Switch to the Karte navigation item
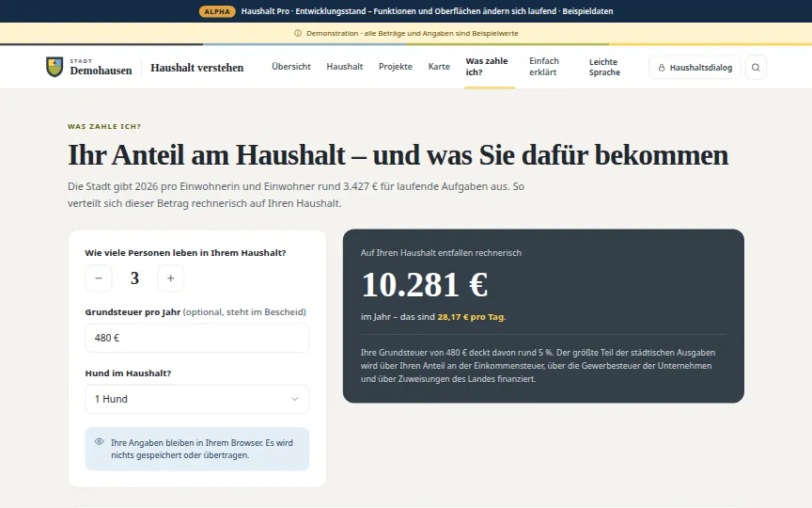Viewport: 812px width, 508px height. [x=439, y=67]
